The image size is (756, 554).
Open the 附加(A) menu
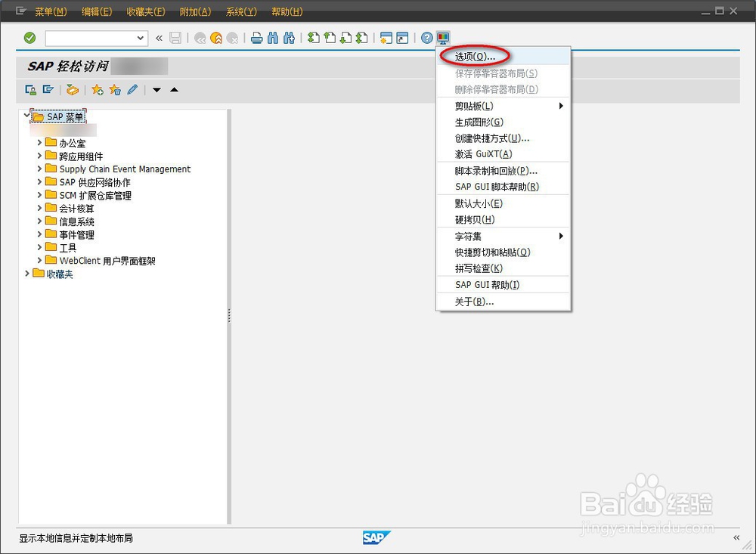195,11
